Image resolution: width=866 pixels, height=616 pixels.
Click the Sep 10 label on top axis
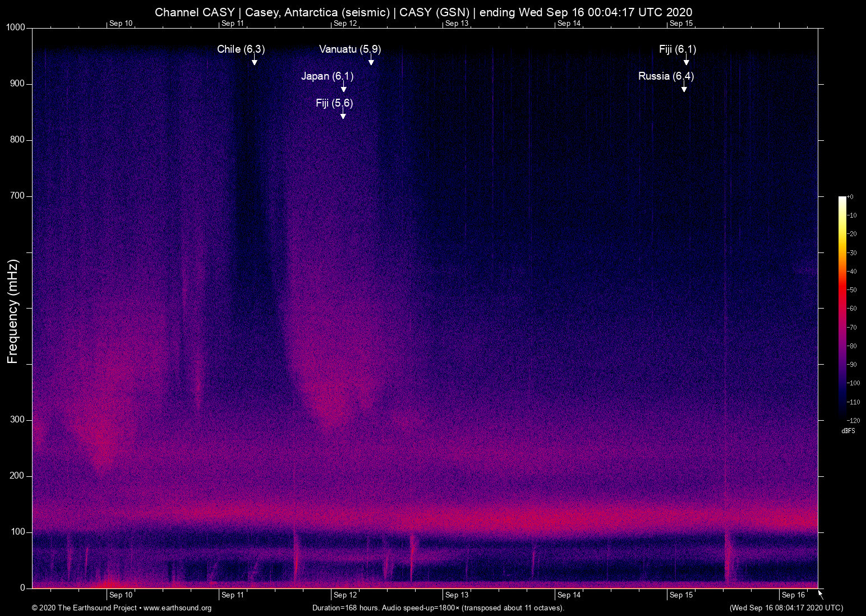click(x=121, y=23)
